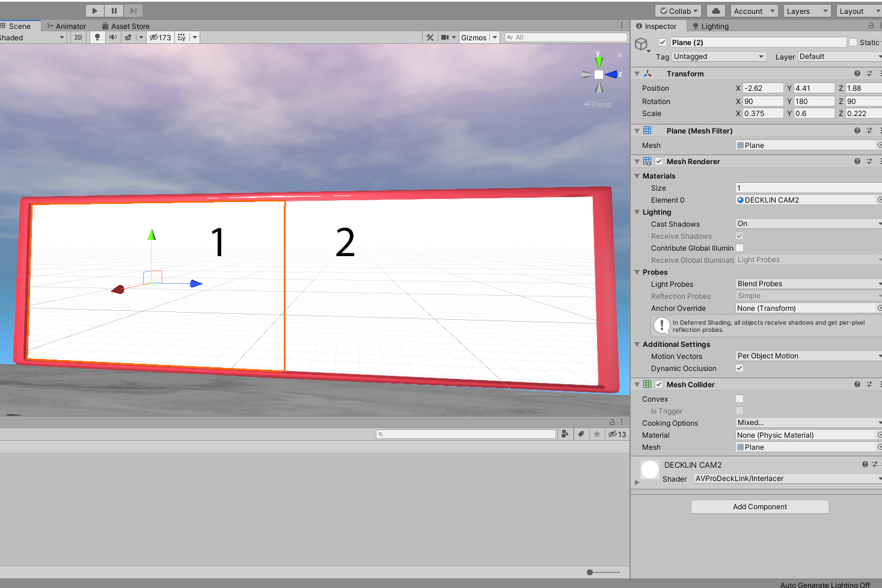Open the cloud services panel
This screenshot has height=588, width=882.
tap(716, 11)
